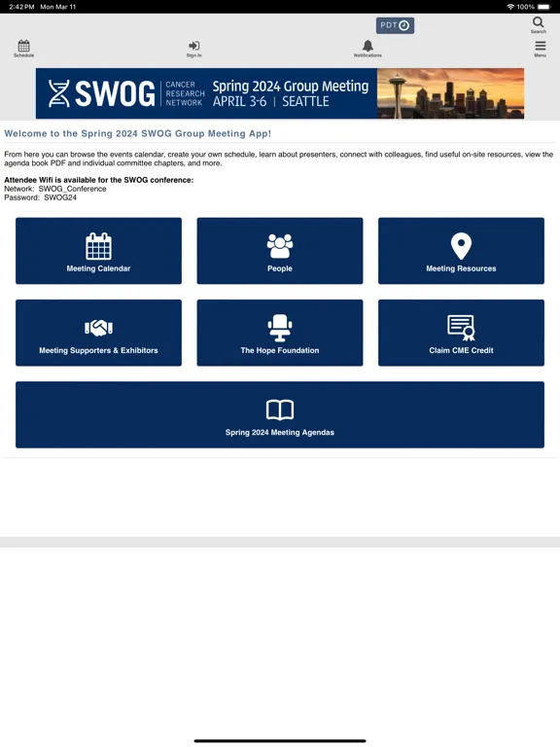Screen dimensions: 560x747
Task: Select the 'Network: SWOG_Conference' text
Action: tap(55, 189)
